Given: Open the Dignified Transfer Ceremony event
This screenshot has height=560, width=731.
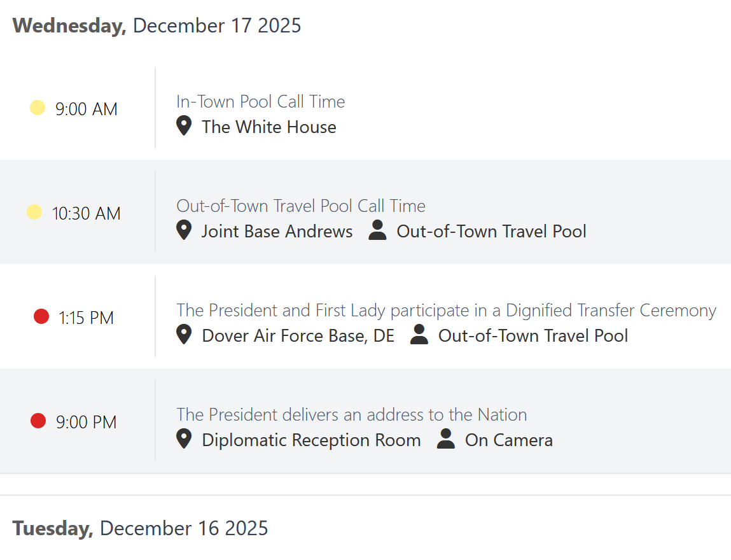Looking at the screenshot, I should click(x=446, y=311).
